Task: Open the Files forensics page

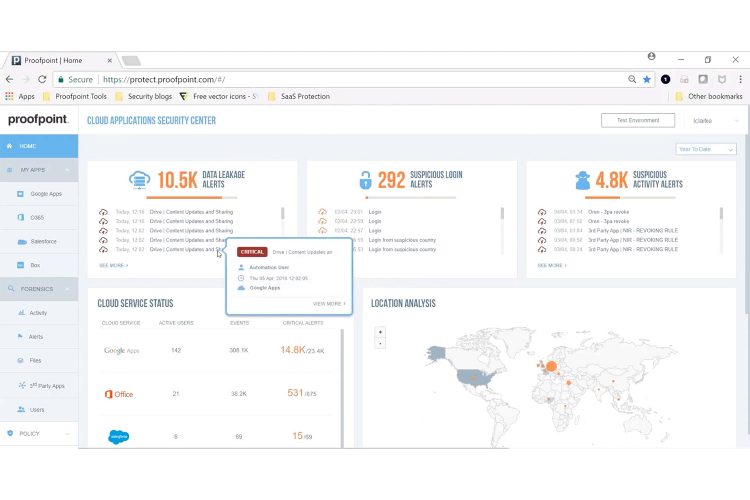Action: click(x=39, y=361)
